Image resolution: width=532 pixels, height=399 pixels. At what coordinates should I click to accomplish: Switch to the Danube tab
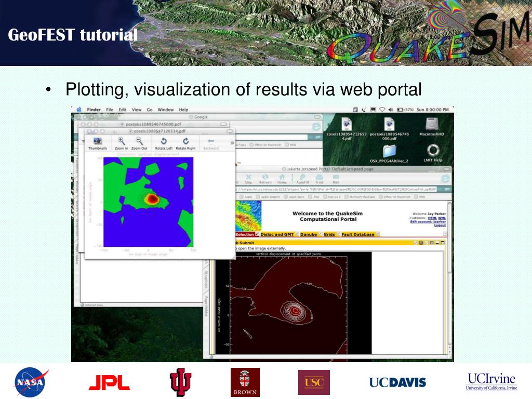[x=309, y=234]
